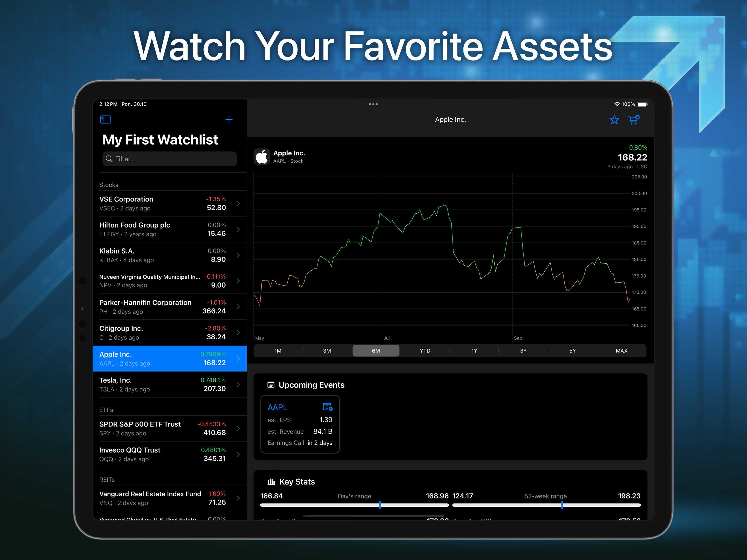
Task: Expand Parker-Hannifin row chevron
Action: (238, 307)
